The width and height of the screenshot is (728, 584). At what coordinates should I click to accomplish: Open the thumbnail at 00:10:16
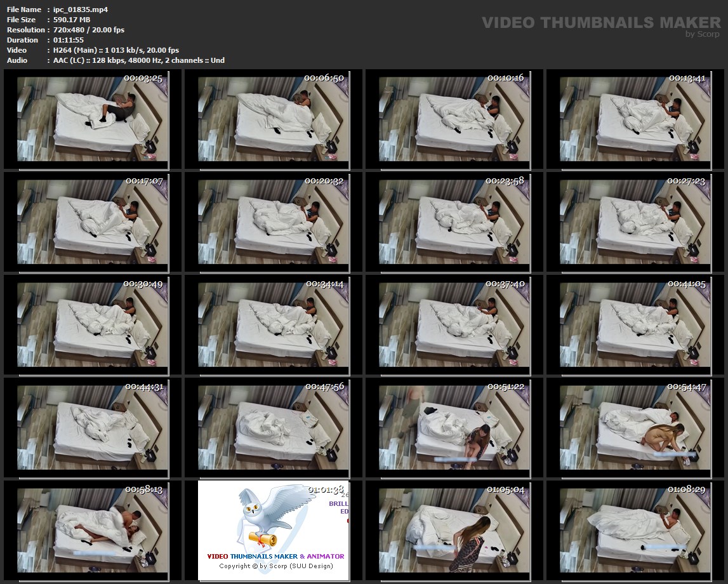[x=454, y=119]
